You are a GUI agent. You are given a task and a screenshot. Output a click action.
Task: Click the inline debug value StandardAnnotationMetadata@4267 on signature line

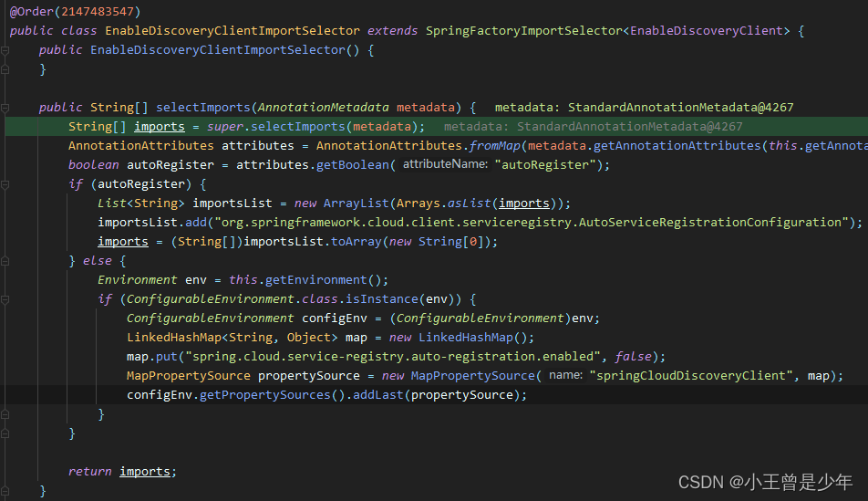[x=680, y=107]
